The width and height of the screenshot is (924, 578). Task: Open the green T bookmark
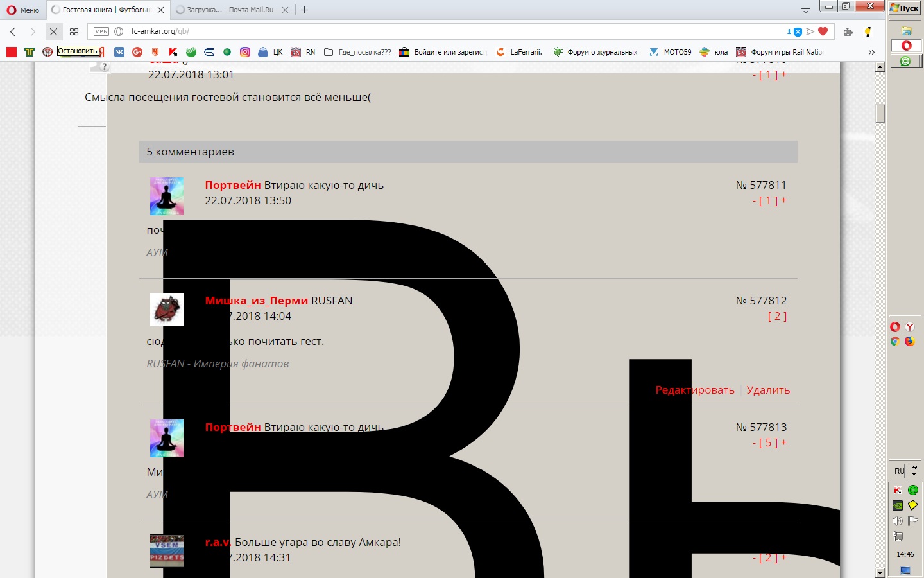click(30, 52)
